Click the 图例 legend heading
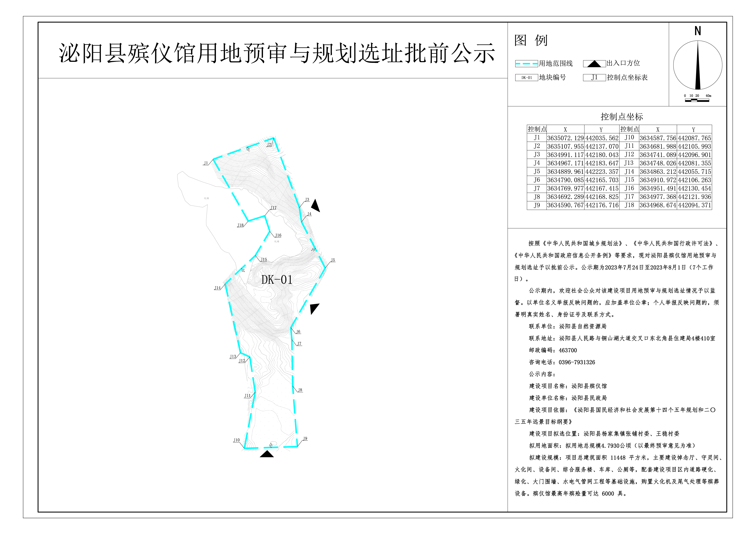Viewport: 756px width, 534px height. tap(531, 40)
